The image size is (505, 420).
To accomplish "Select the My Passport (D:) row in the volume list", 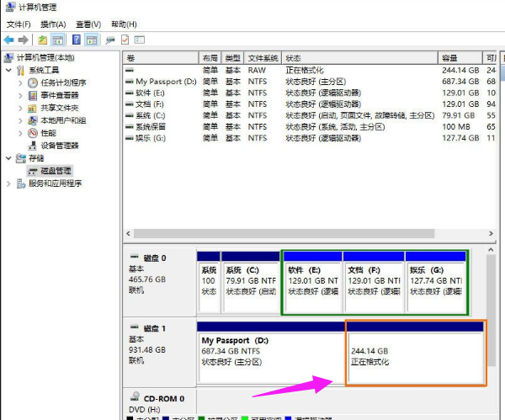I will [x=166, y=81].
